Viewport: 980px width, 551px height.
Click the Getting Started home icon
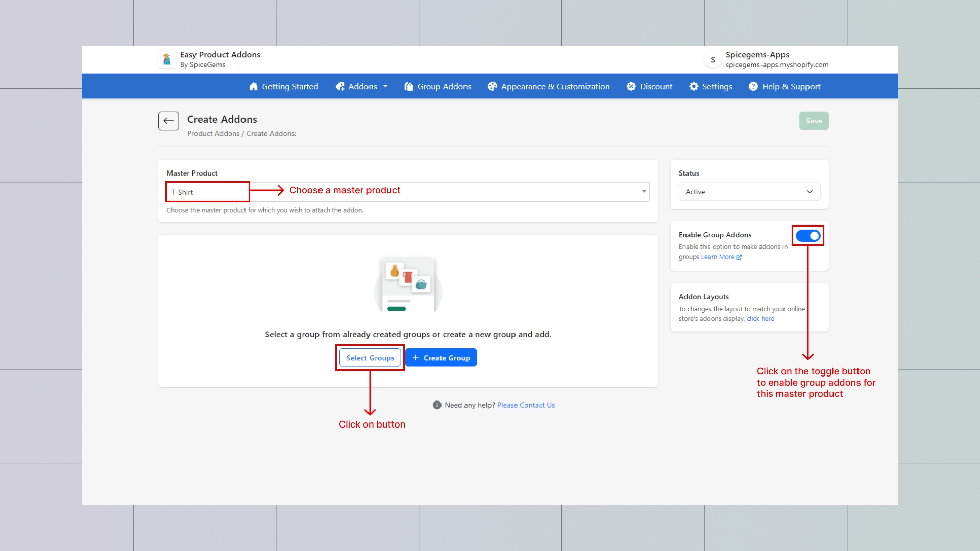(253, 87)
